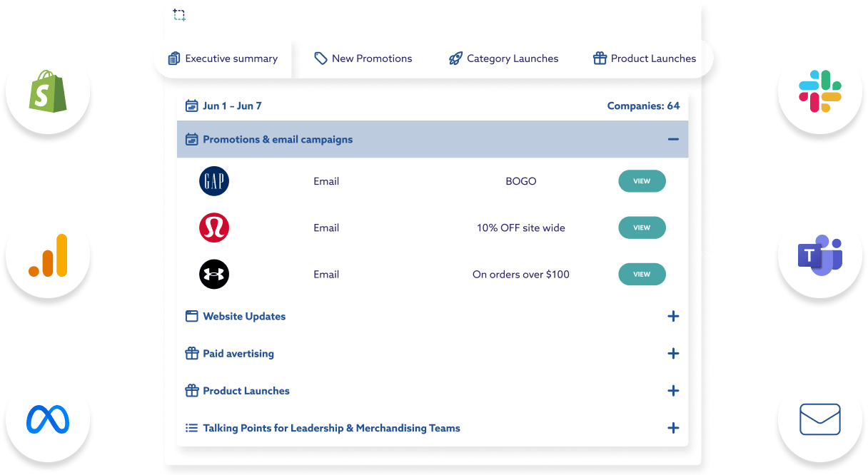Click the Email label in GAP row
The width and height of the screenshot is (868, 475).
(x=326, y=181)
